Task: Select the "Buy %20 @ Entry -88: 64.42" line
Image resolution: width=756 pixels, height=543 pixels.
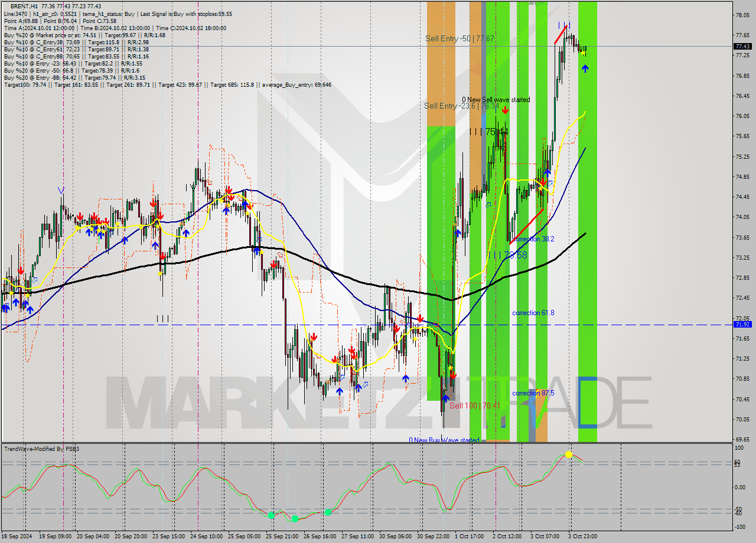Action: coord(74,77)
